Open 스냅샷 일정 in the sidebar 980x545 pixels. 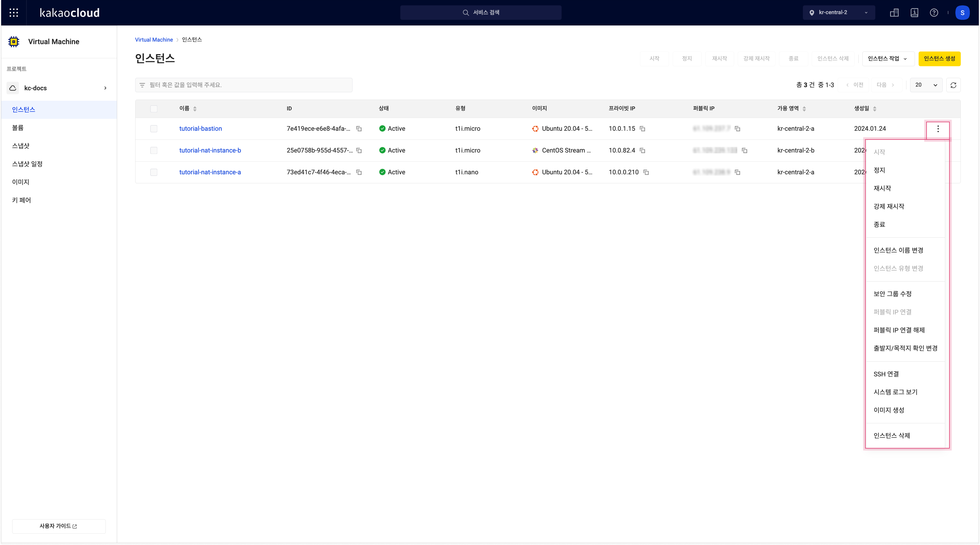click(x=59, y=164)
